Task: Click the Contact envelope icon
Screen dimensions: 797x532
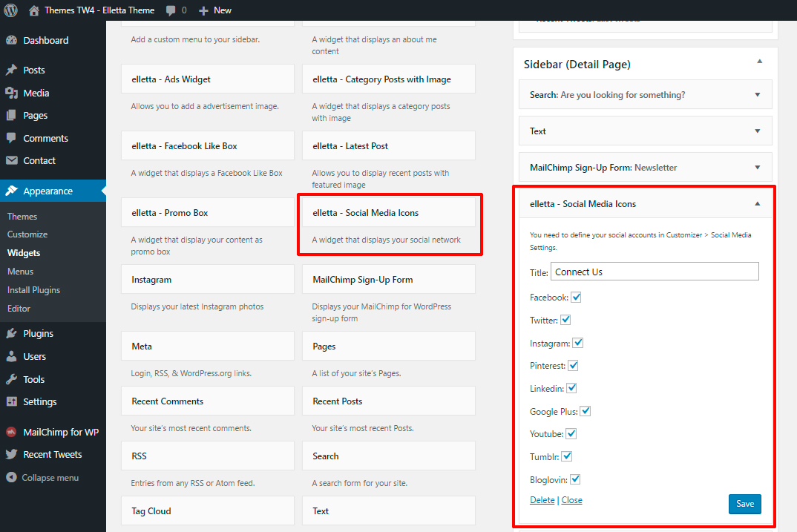Action: [x=12, y=160]
